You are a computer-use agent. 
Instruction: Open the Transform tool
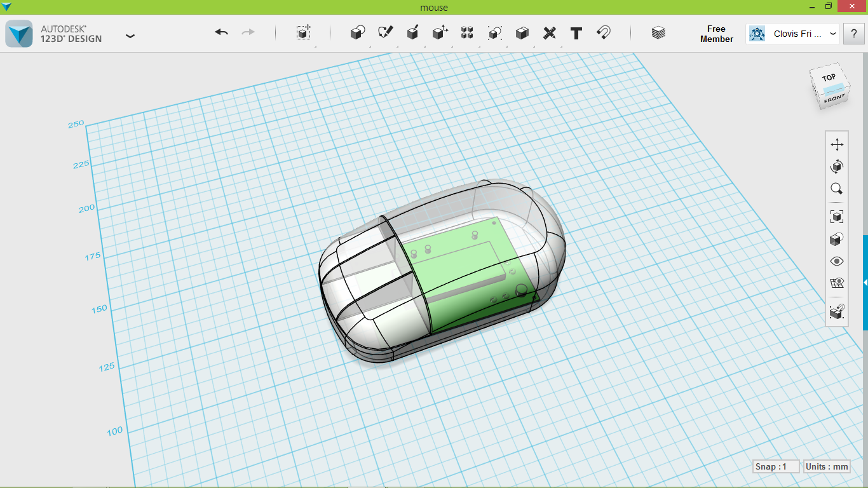pos(304,33)
